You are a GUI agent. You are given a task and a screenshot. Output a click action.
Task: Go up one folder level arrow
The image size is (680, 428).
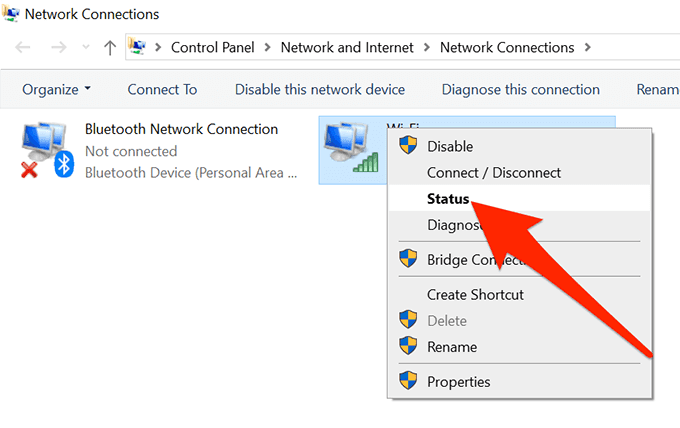point(110,47)
